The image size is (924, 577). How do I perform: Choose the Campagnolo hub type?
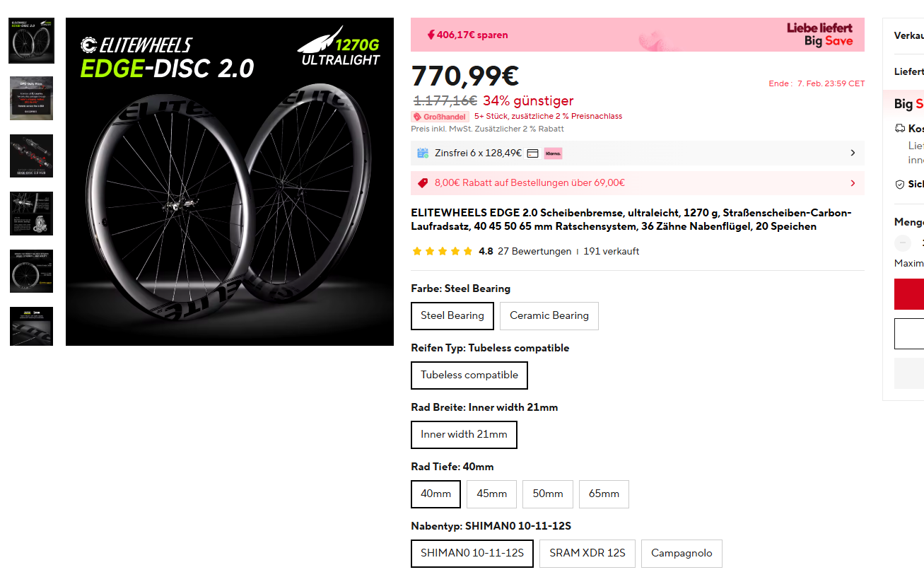(x=681, y=554)
